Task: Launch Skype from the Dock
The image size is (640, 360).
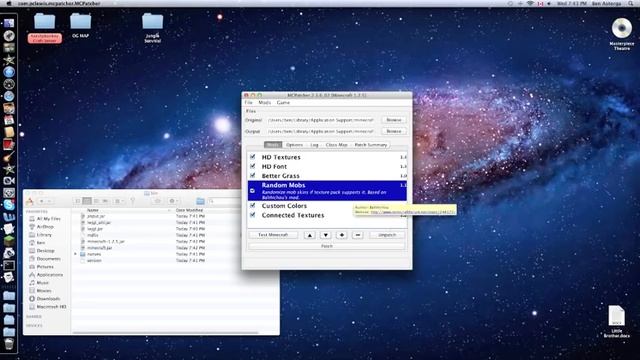Action: click(9, 205)
